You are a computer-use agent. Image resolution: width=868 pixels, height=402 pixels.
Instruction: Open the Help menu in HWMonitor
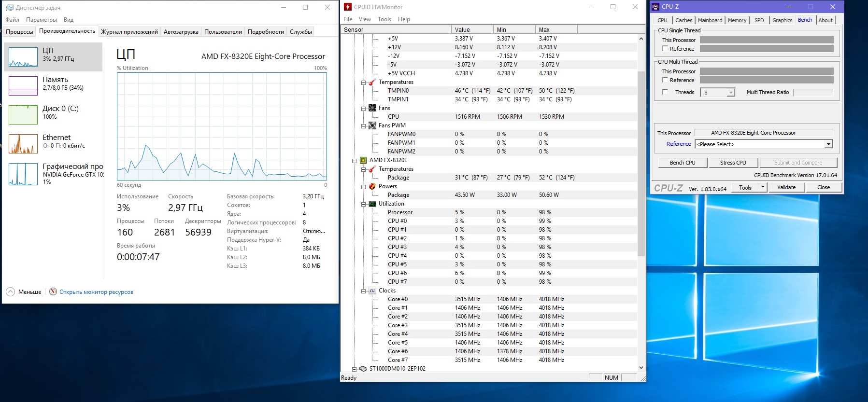pyautogui.click(x=404, y=19)
